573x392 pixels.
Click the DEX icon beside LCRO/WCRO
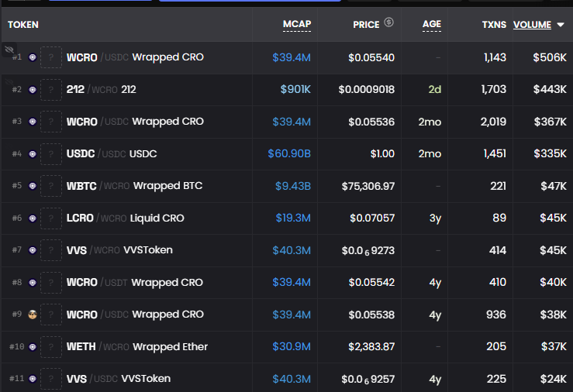pos(33,218)
